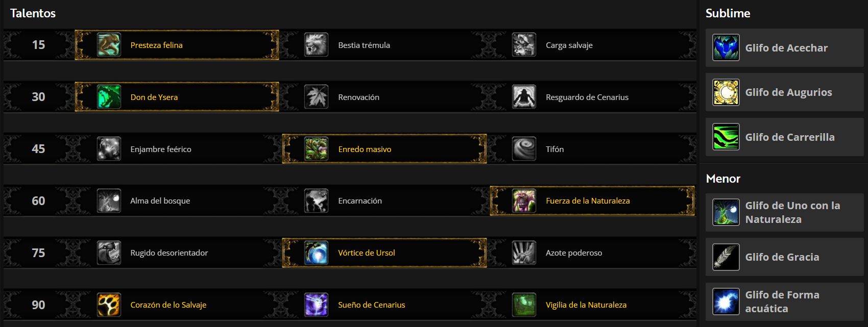Select the Bestia trémula talent icon

316,45
